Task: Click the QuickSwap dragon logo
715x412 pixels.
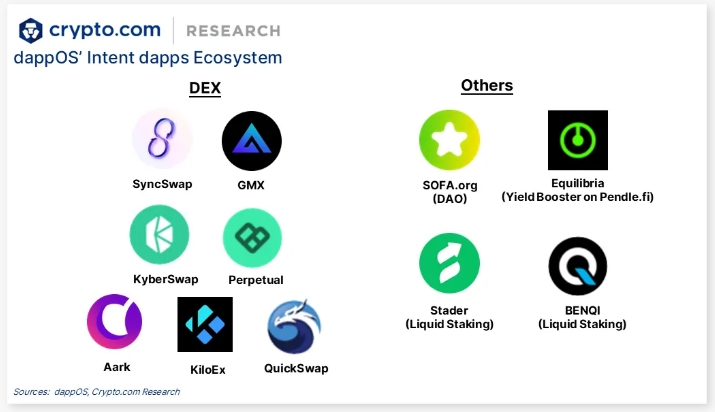Action: coord(294,326)
